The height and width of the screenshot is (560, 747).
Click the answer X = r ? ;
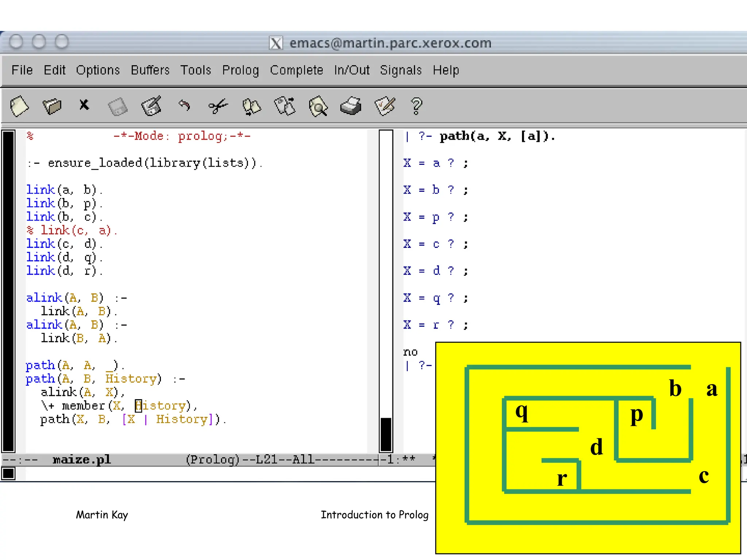coord(436,324)
